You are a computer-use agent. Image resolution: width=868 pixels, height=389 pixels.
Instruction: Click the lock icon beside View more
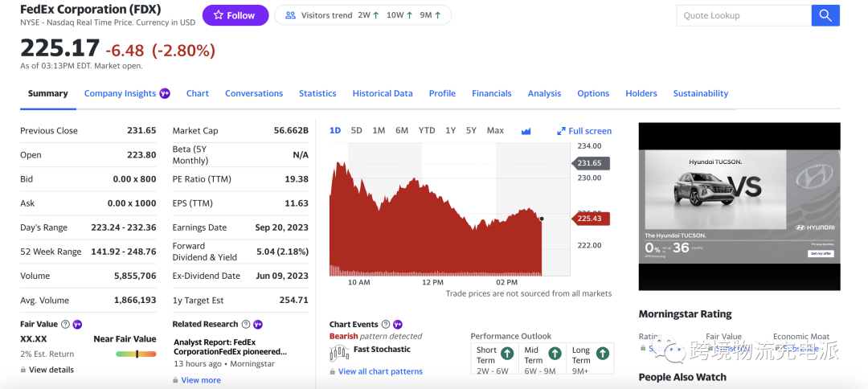tap(175, 380)
